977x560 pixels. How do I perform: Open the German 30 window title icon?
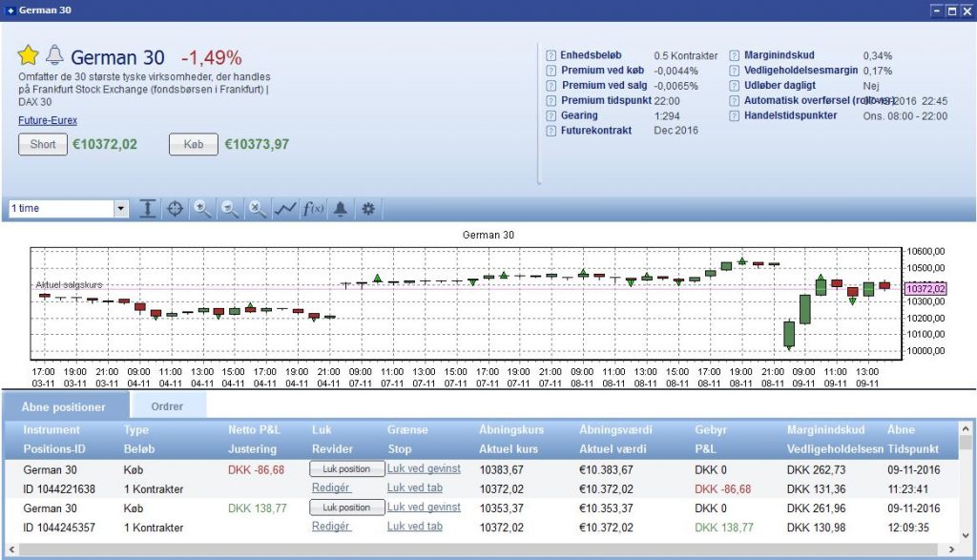[x=10, y=10]
